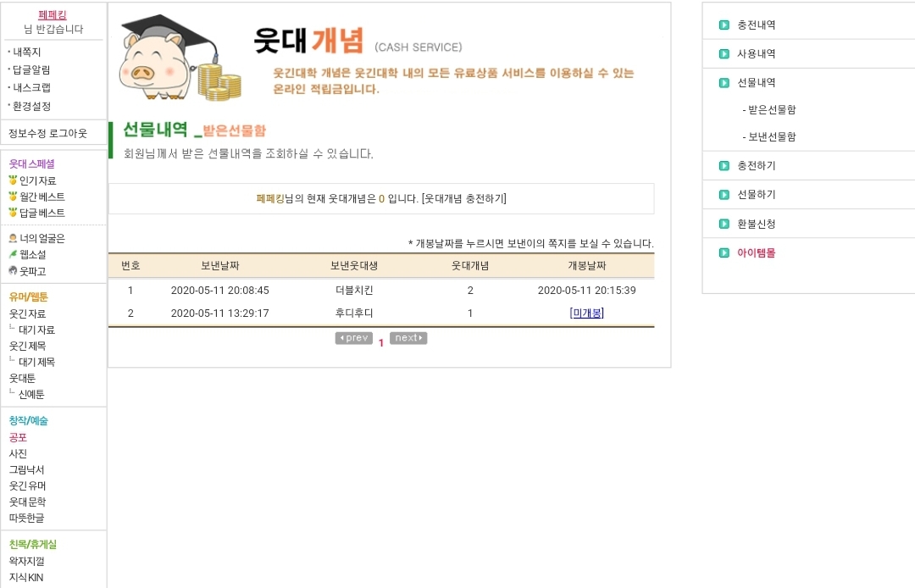
Task: Click the next pagination button
Action: click(408, 338)
